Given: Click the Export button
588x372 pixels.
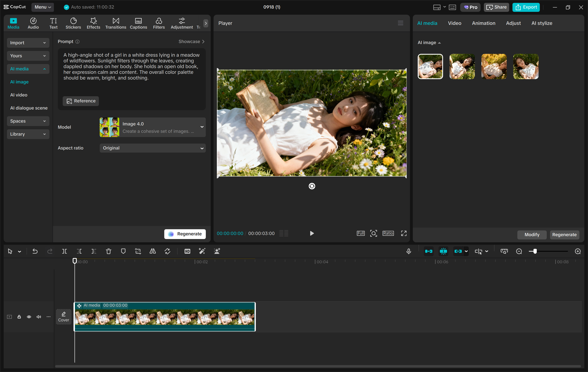Looking at the screenshot, I should [526, 7].
